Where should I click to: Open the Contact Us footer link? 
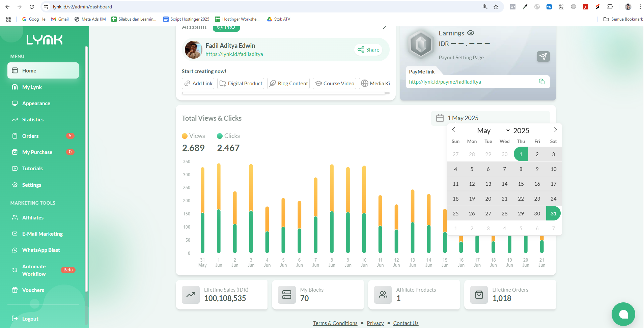pos(405,323)
